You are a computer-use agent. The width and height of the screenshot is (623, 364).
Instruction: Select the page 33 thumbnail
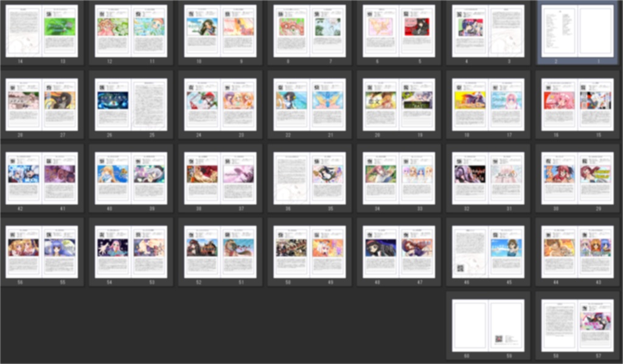click(x=417, y=178)
